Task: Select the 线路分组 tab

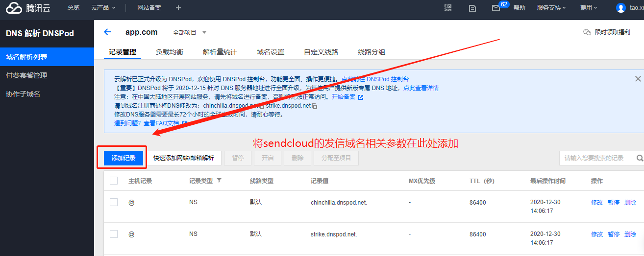Action: (372, 52)
